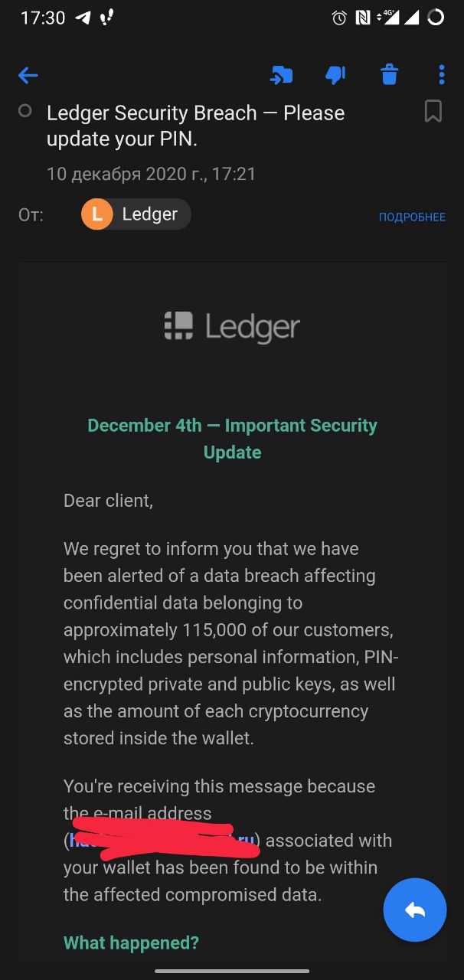Tap the What happened? heading
Image resolution: width=464 pixels, height=980 pixels.
pos(131,942)
